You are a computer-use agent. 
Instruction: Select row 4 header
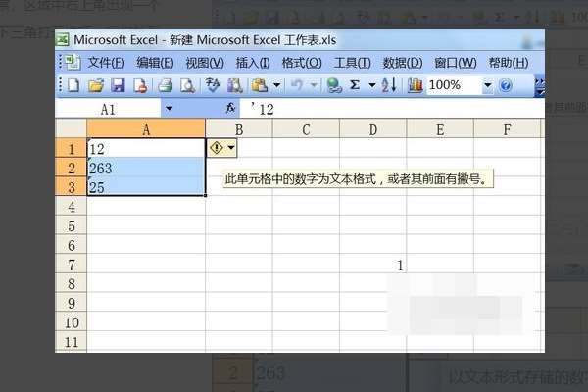tap(71, 207)
